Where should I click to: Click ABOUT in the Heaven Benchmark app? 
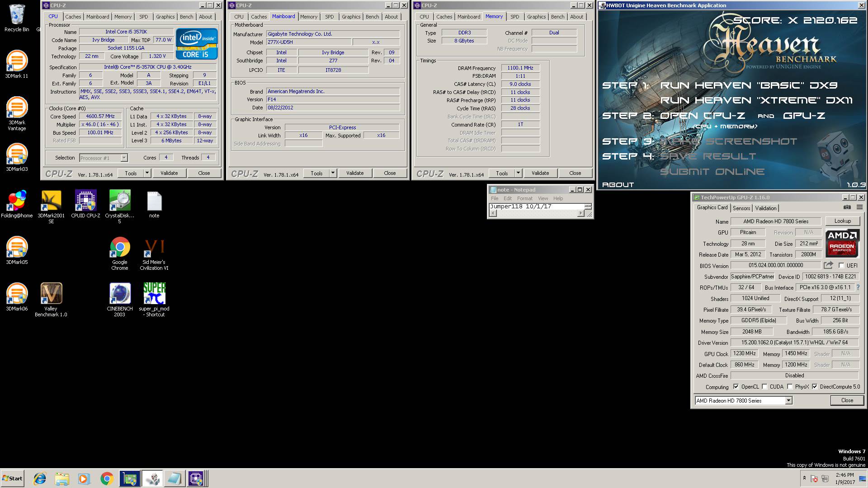click(618, 184)
